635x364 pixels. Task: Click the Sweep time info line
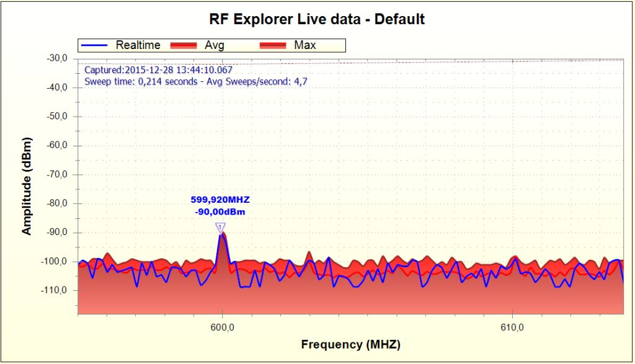(x=195, y=81)
